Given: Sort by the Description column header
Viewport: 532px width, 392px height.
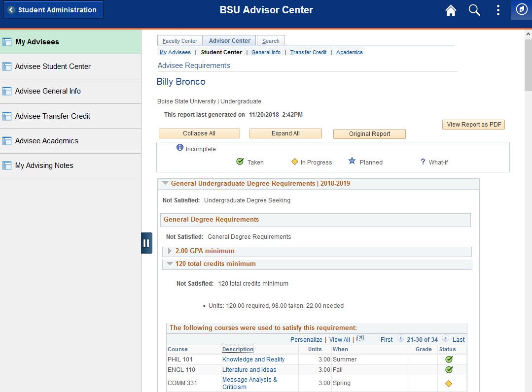Looking at the screenshot, I should [238, 349].
